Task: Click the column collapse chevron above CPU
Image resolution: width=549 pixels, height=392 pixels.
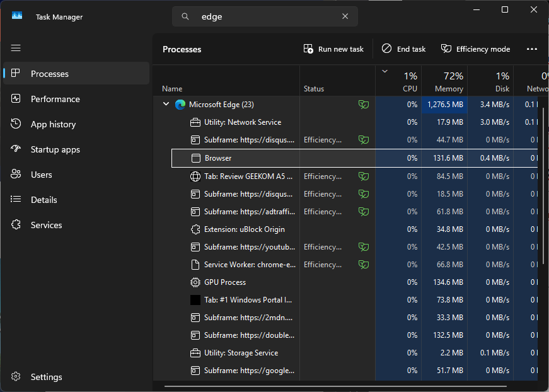Action: click(385, 71)
